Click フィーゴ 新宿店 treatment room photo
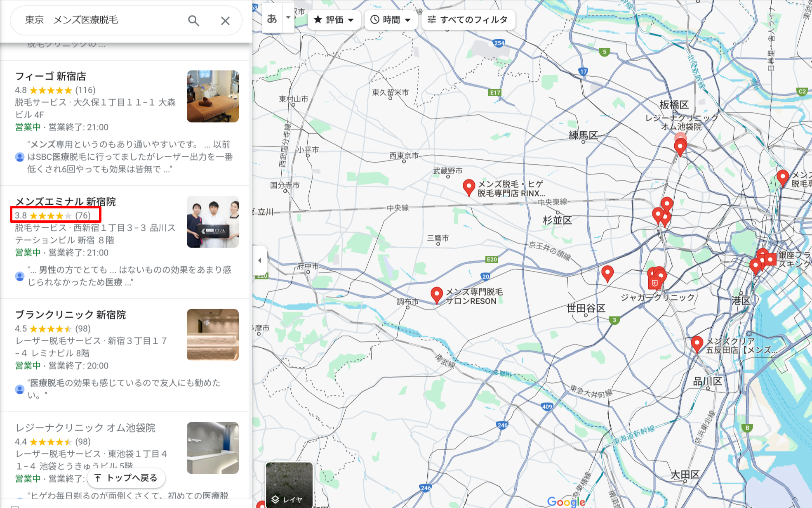 213,96
